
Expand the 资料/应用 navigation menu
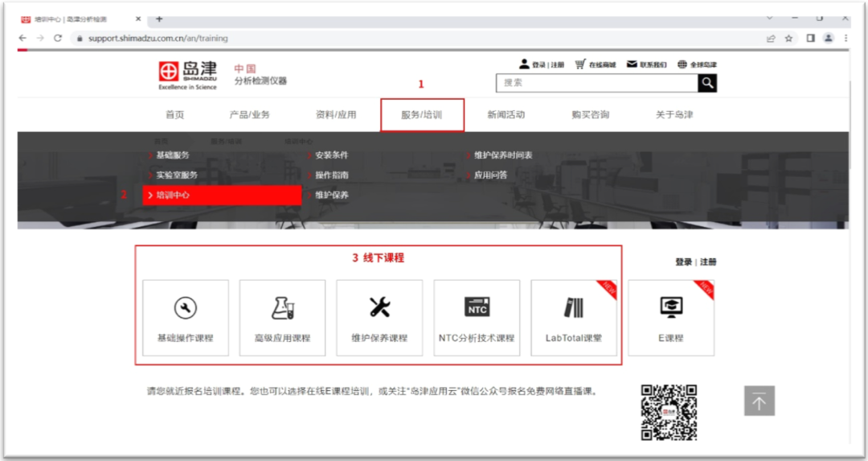pos(336,115)
